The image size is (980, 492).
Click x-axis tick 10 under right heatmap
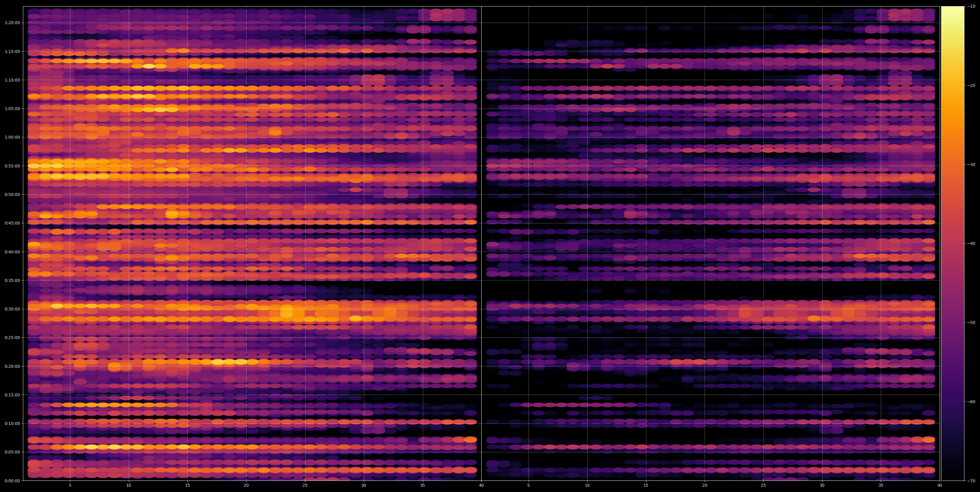(x=587, y=486)
